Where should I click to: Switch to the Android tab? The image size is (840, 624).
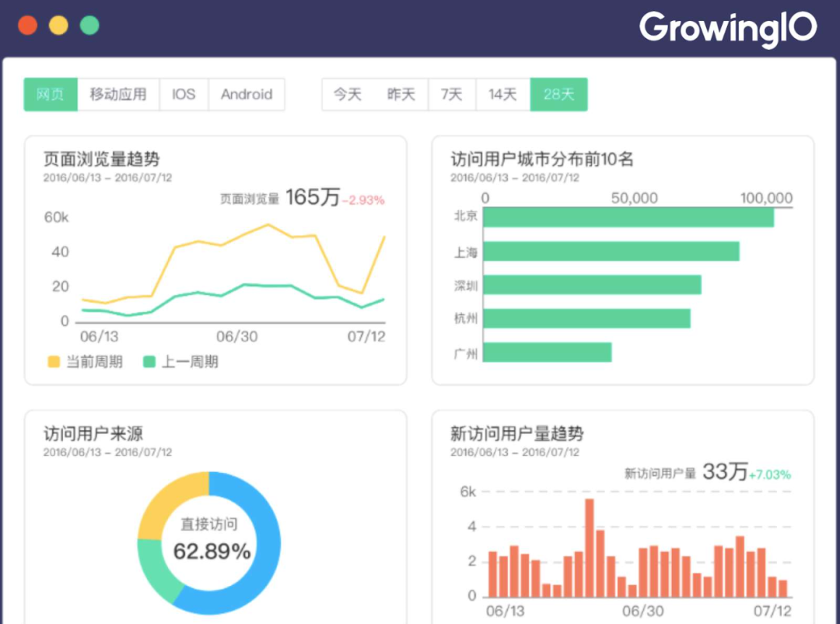(x=247, y=94)
